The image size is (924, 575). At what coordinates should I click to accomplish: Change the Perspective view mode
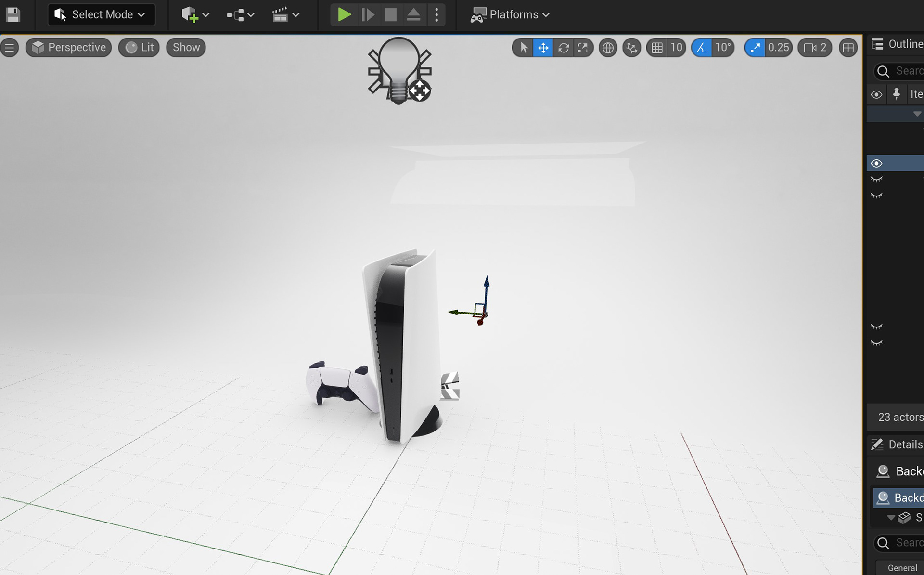69,47
